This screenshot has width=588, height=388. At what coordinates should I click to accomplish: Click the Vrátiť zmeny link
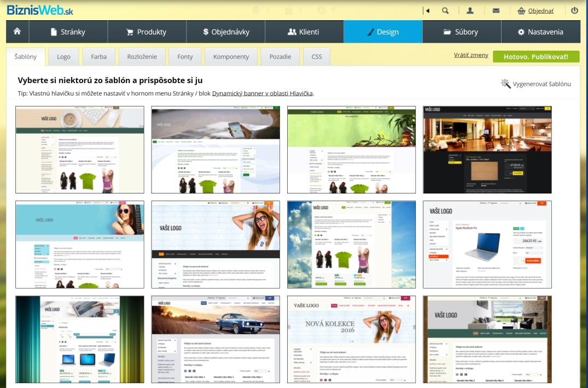click(x=471, y=55)
